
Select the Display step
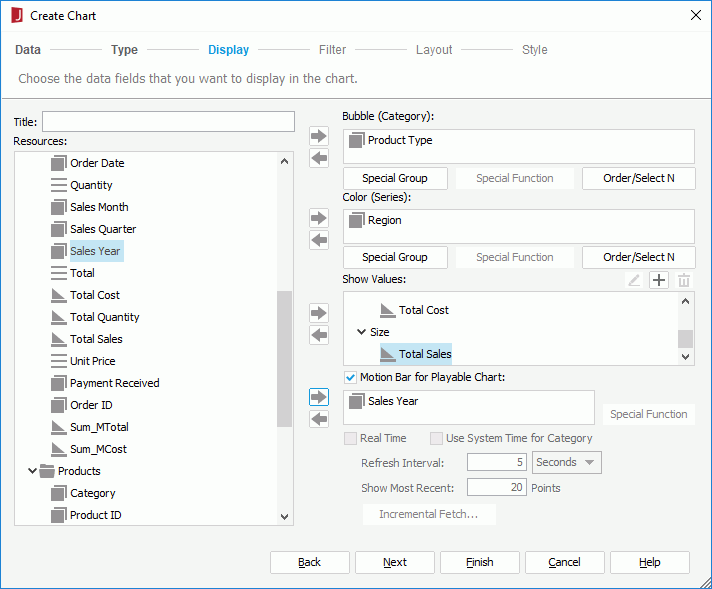point(228,49)
